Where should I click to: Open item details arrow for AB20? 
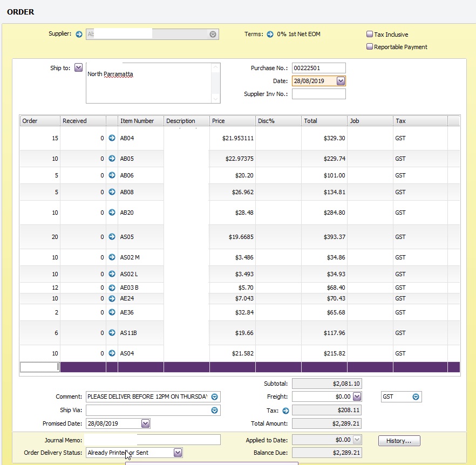(x=112, y=212)
